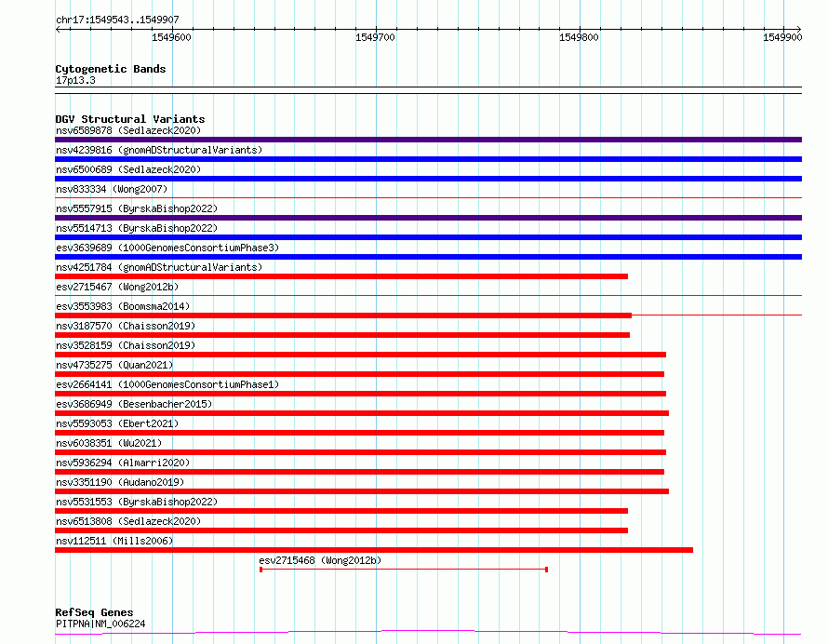The width and height of the screenshot is (828, 644).
Task: Click the blue bar under nsv4239816
Action: (x=428, y=159)
